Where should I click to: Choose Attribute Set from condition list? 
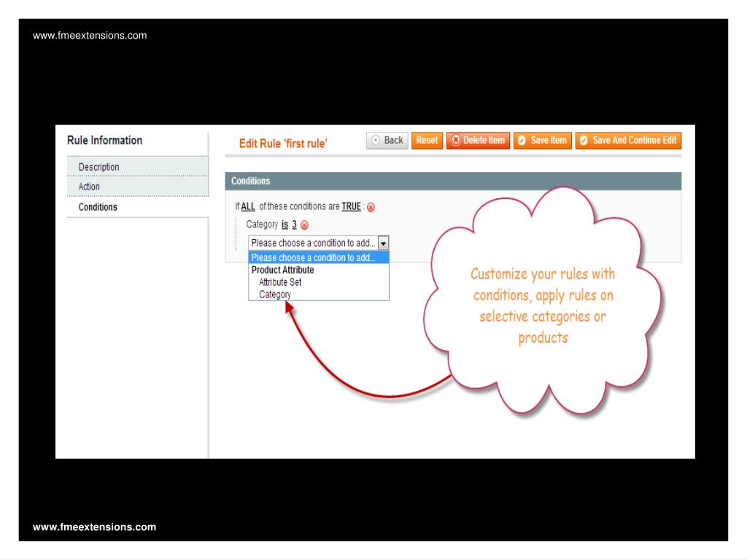coord(280,282)
